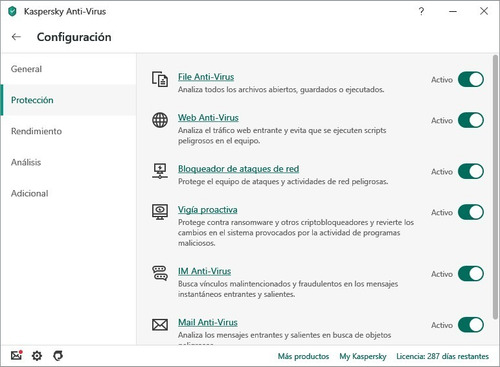Viewport: 500px width, 367px height.
Task: Disable the File Anti-Virus toggle
Action: 471,79
